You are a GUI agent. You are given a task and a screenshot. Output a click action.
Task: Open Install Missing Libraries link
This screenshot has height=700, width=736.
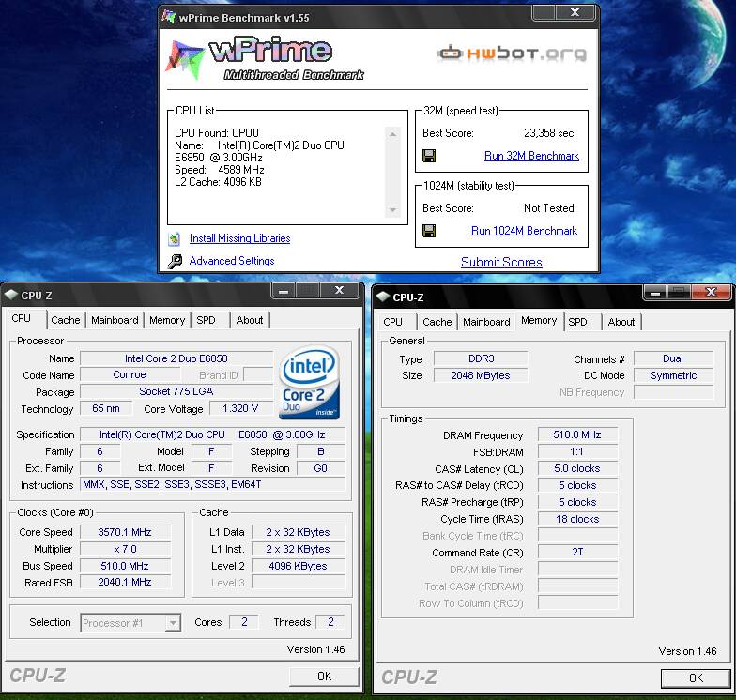240,238
